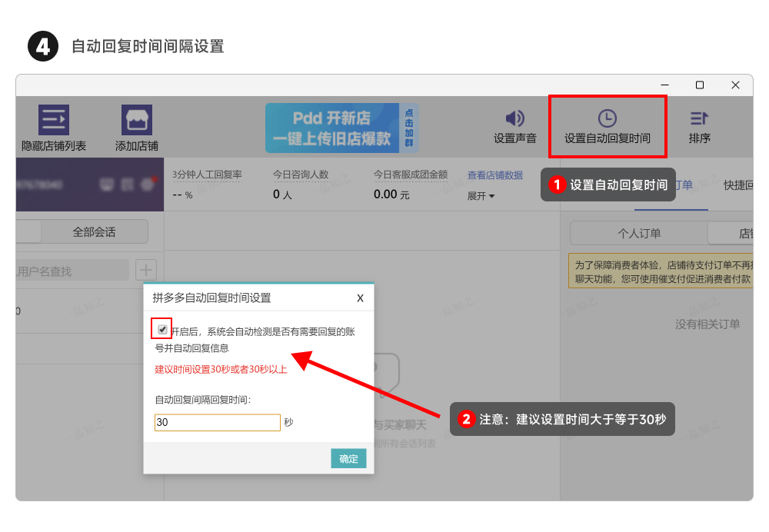Open 设置声音 sound settings speaker icon
The image size is (769, 532).
click(514, 118)
